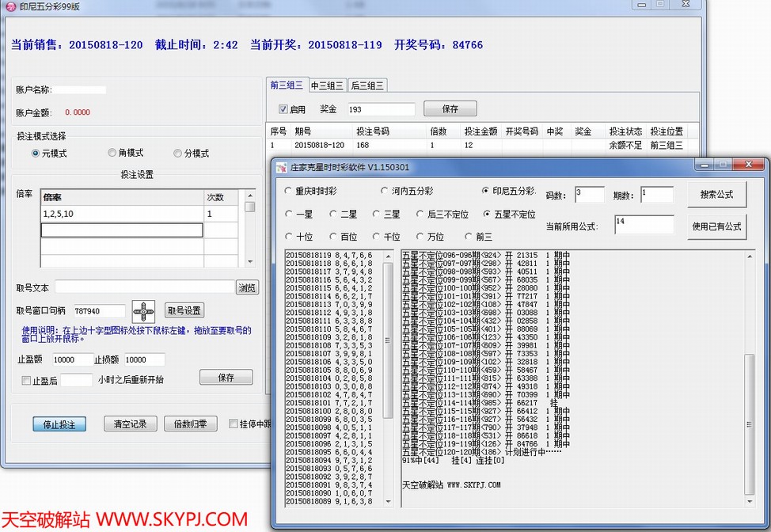Click the 庄家克星时时彩软件 title bar icon
The height and width of the screenshot is (532, 771).
(281, 167)
